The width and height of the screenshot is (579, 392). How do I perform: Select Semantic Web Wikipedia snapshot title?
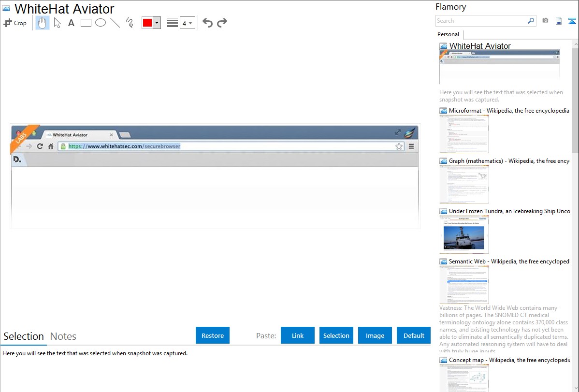pyautogui.click(x=509, y=261)
